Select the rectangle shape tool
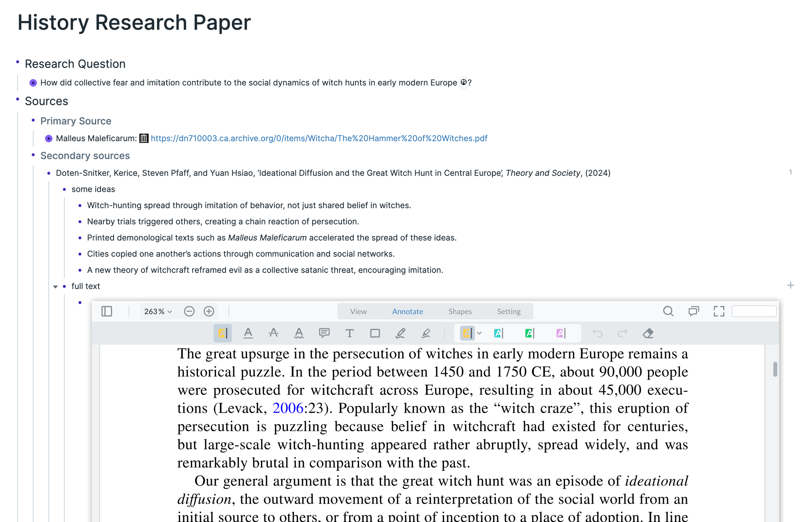Image resolution: width=812 pixels, height=522 pixels. [375, 333]
